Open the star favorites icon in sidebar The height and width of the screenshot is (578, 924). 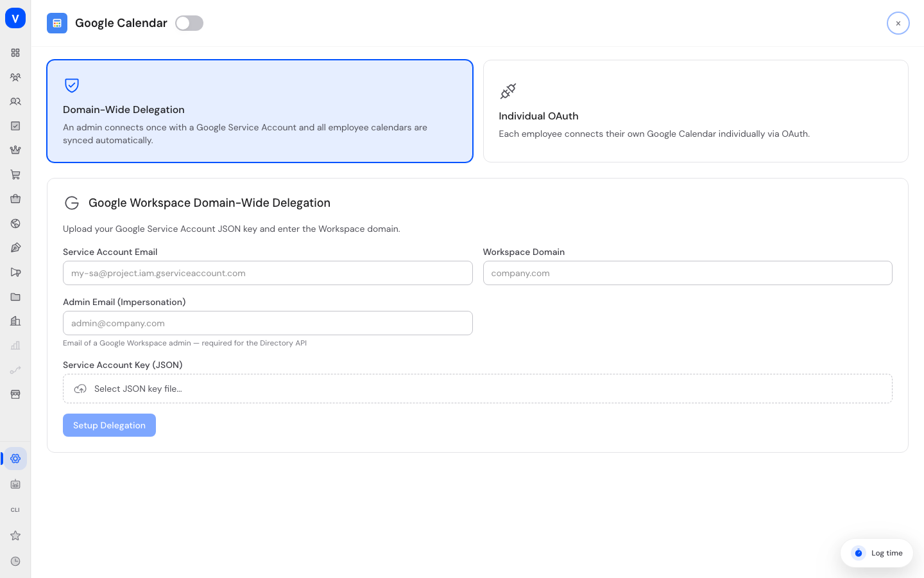(x=15, y=536)
